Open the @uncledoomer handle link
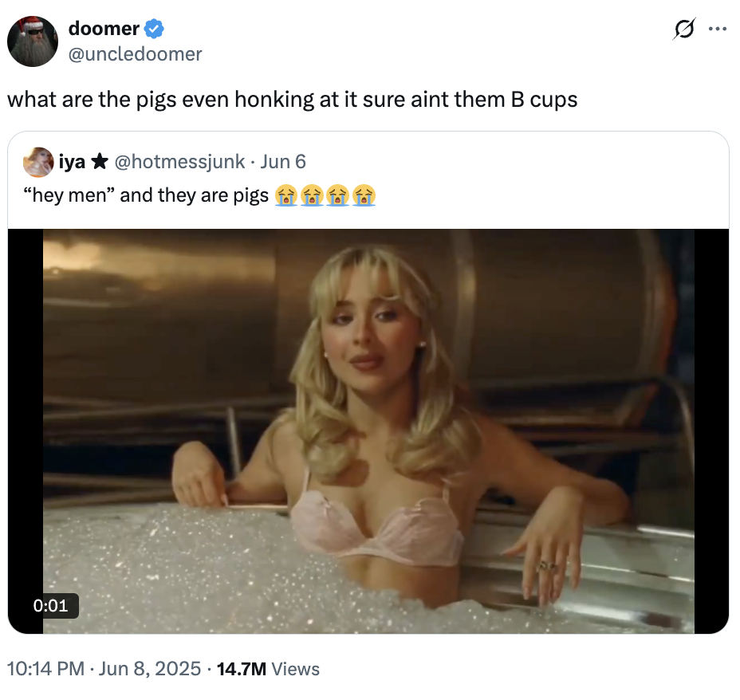 coord(135,53)
